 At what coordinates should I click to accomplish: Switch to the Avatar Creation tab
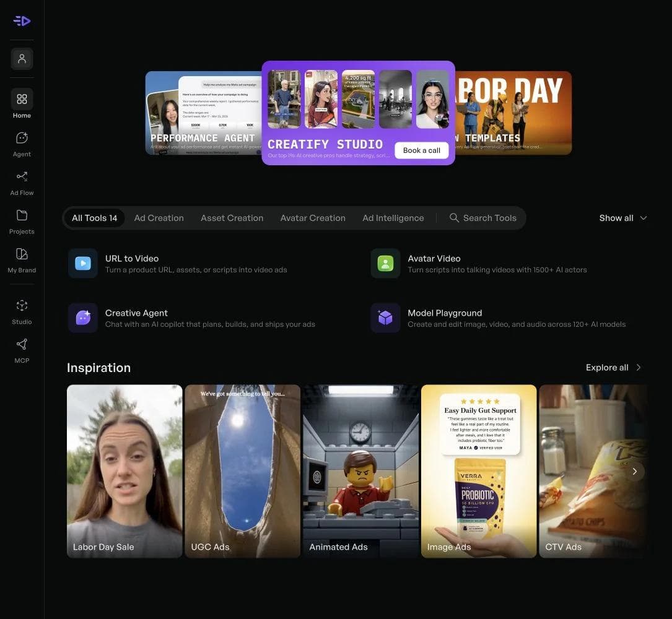tap(313, 218)
